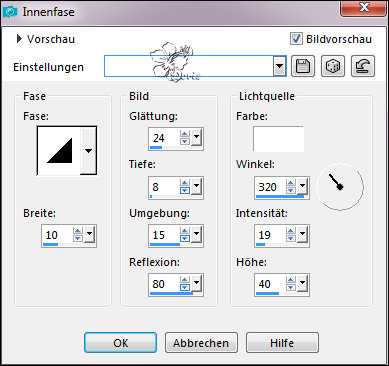Screen dimensions: 389x366
Task: Click the Breite value field showing 10
Action: coord(57,235)
